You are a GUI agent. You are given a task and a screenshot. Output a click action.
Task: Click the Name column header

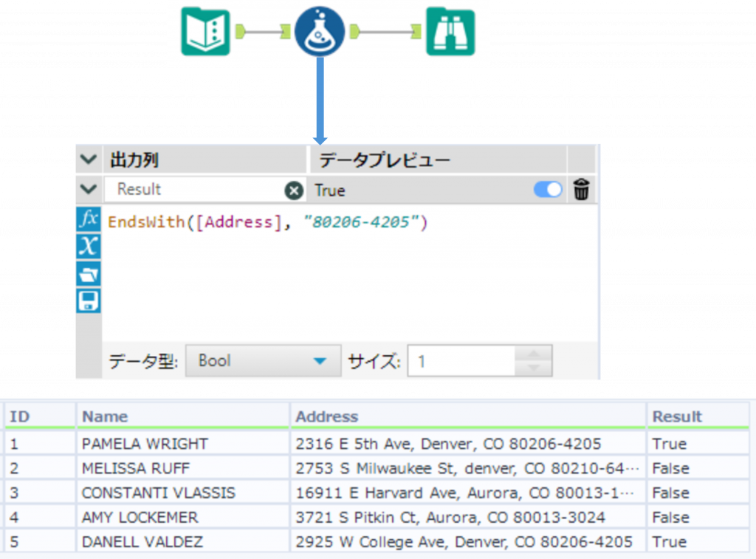[105, 417]
